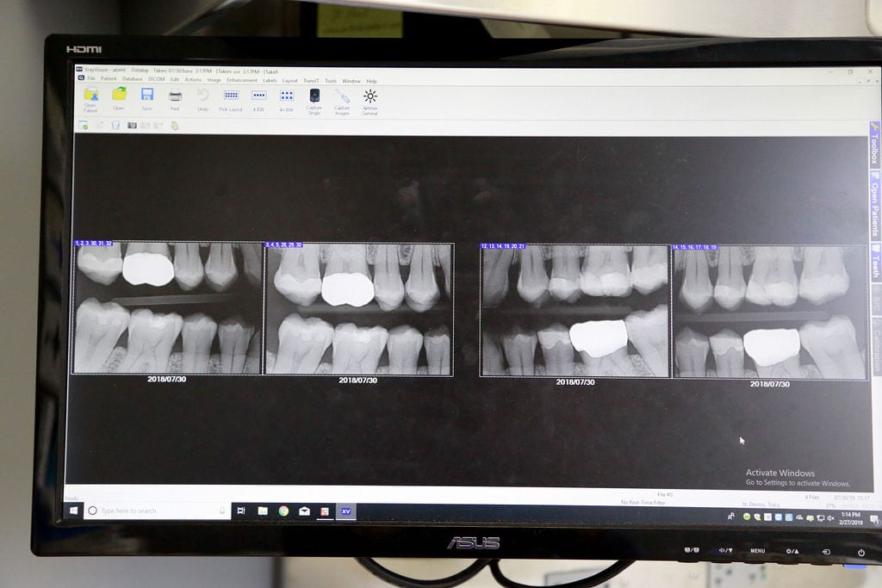
Task: Click the green checkmark window icon in secondary toolbar
Action: pyautogui.click(x=84, y=125)
